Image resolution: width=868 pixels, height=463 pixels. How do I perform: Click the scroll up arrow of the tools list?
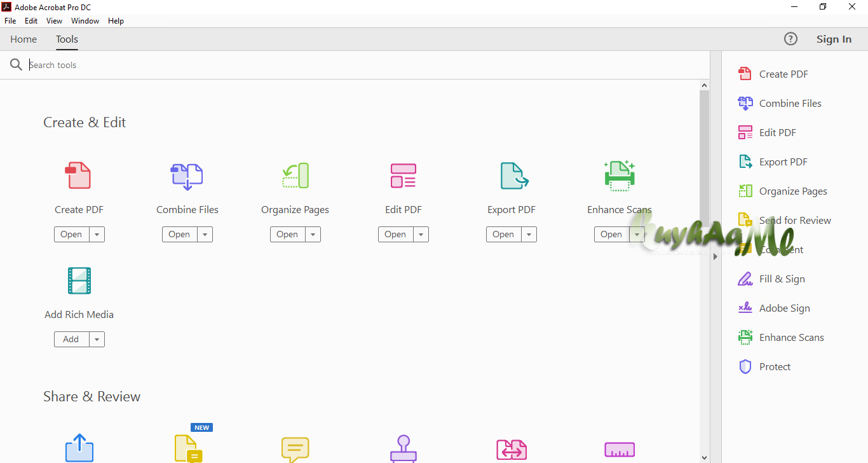704,85
